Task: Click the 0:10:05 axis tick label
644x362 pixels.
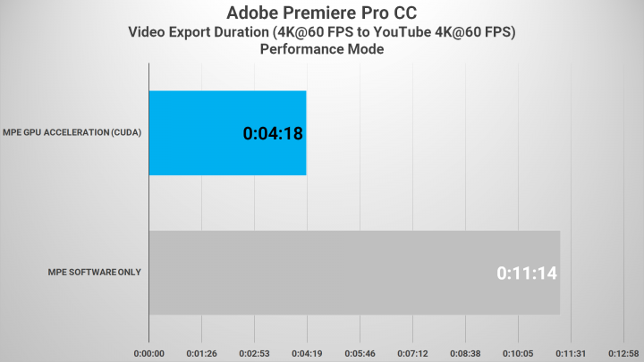Action: [x=518, y=352]
